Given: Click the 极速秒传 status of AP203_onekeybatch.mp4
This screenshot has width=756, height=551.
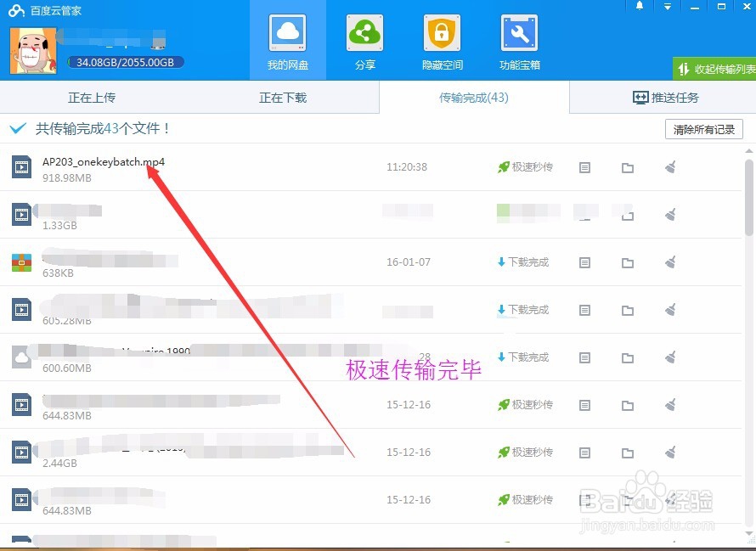Looking at the screenshot, I should pyautogui.click(x=525, y=167).
